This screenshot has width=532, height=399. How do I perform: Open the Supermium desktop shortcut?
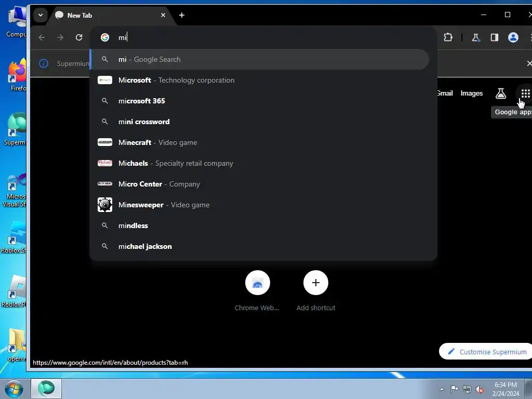coord(15,129)
